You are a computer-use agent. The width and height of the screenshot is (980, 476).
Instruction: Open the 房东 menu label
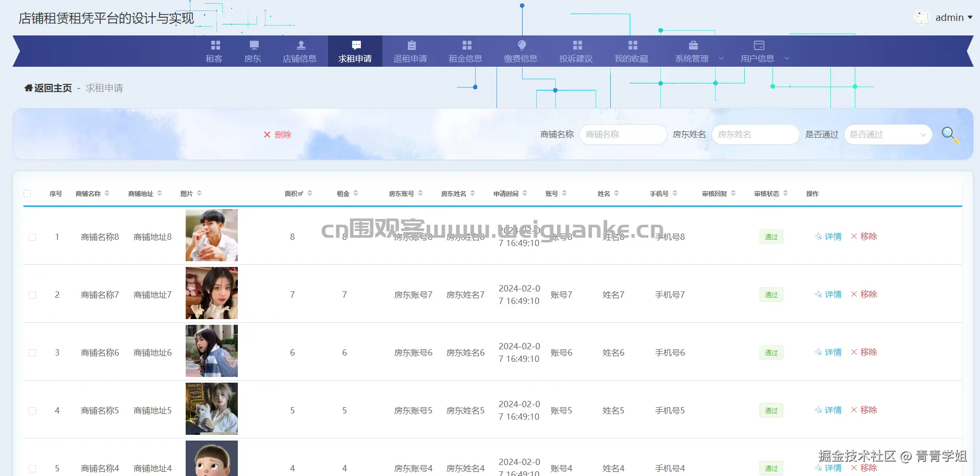tap(252, 58)
